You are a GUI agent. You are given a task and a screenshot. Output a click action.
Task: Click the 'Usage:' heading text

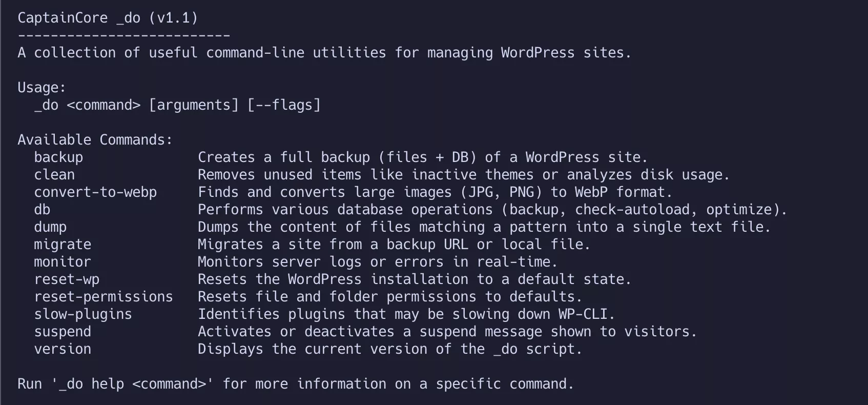coord(42,88)
